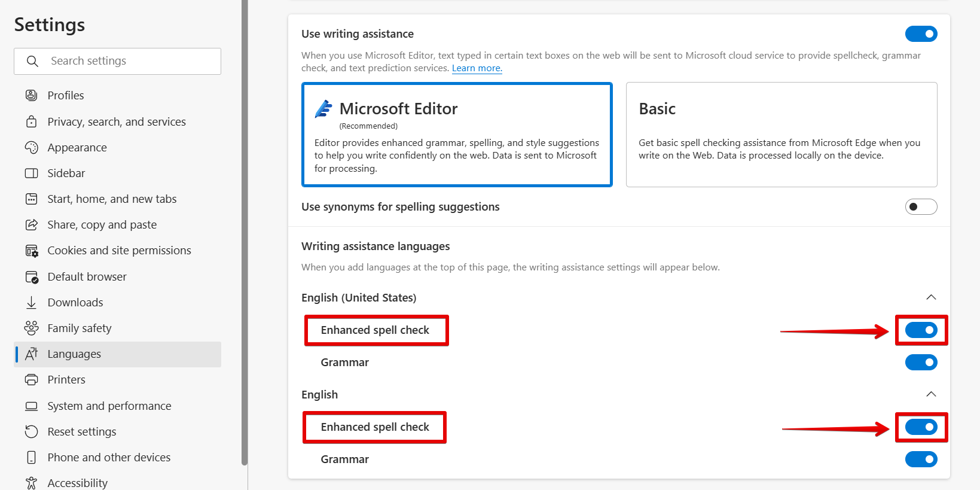Image resolution: width=980 pixels, height=490 pixels.
Task: Click the Privacy lock icon
Action: 31,121
